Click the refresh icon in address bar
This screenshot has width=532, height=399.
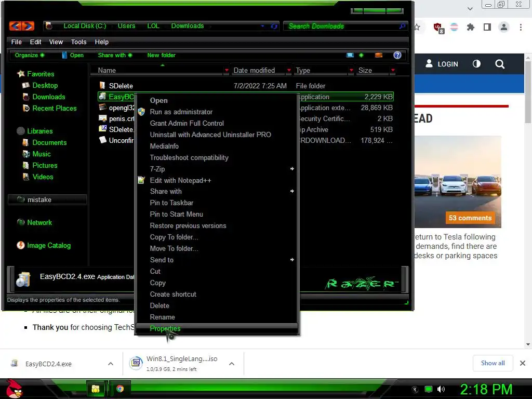(x=274, y=26)
